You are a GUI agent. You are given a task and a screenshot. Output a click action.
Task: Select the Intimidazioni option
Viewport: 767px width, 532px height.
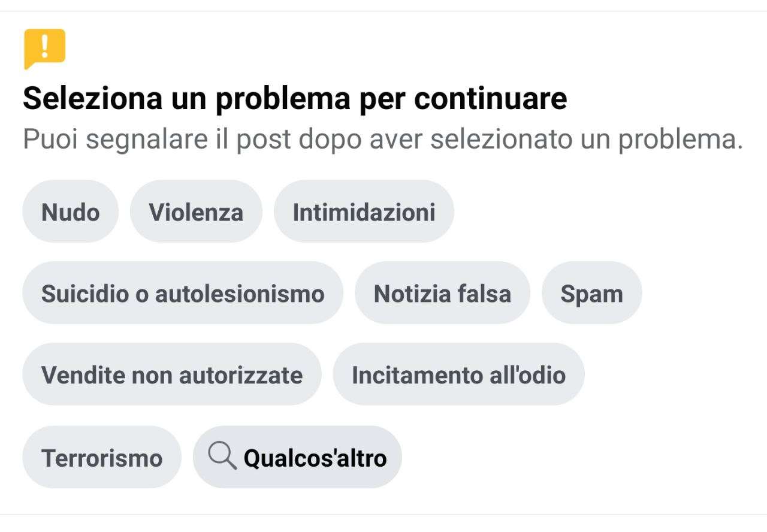pyautogui.click(x=364, y=211)
